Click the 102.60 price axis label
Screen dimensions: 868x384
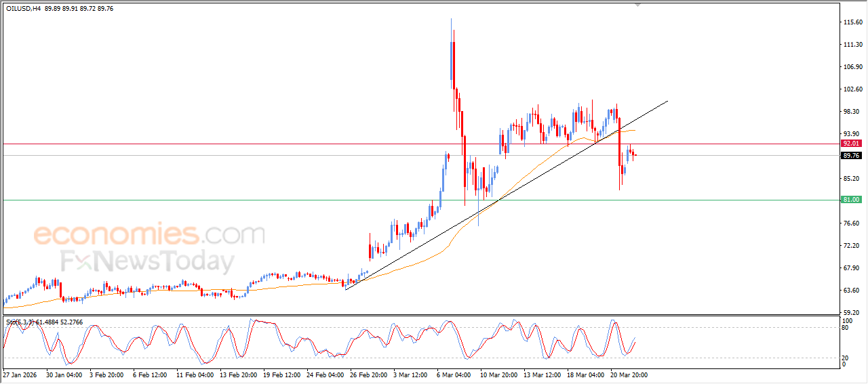pyautogui.click(x=852, y=89)
